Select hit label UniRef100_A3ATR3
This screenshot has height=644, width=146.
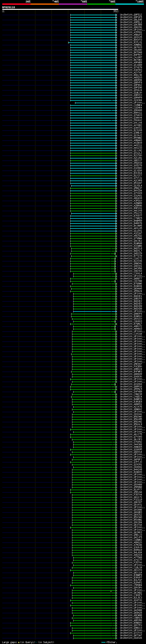pyautogui.click(x=131, y=70)
